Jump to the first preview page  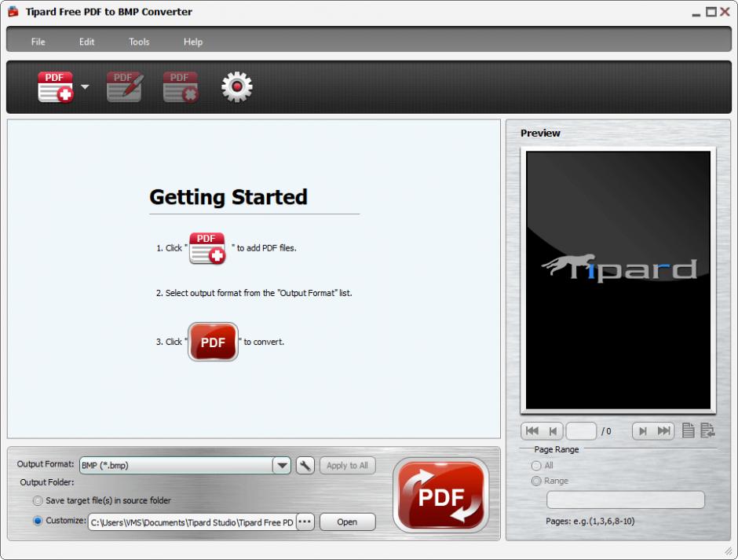(532, 431)
